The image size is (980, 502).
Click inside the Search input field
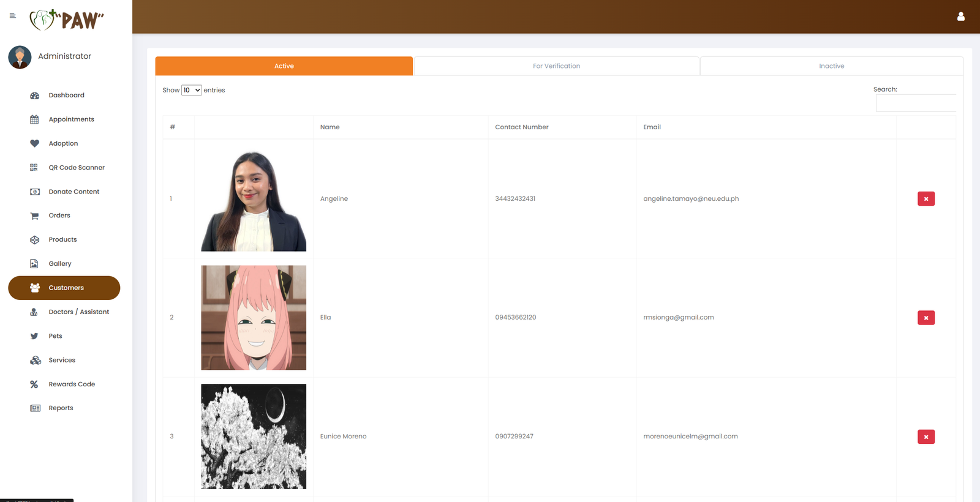click(x=916, y=103)
